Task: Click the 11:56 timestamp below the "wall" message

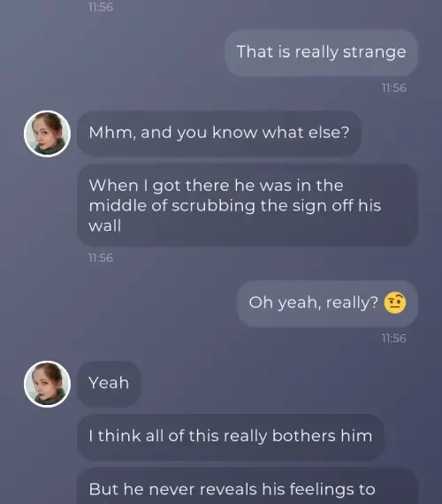Action: pyautogui.click(x=101, y=258)
